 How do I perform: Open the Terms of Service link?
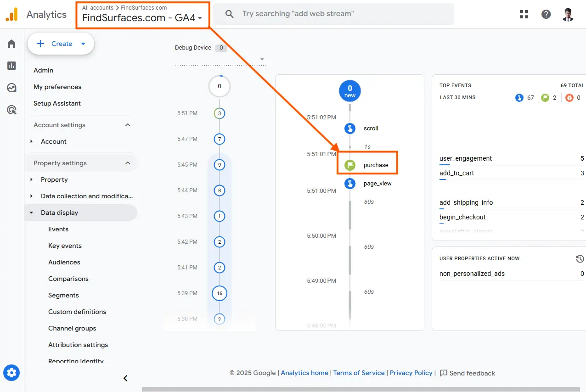(359, 373)
